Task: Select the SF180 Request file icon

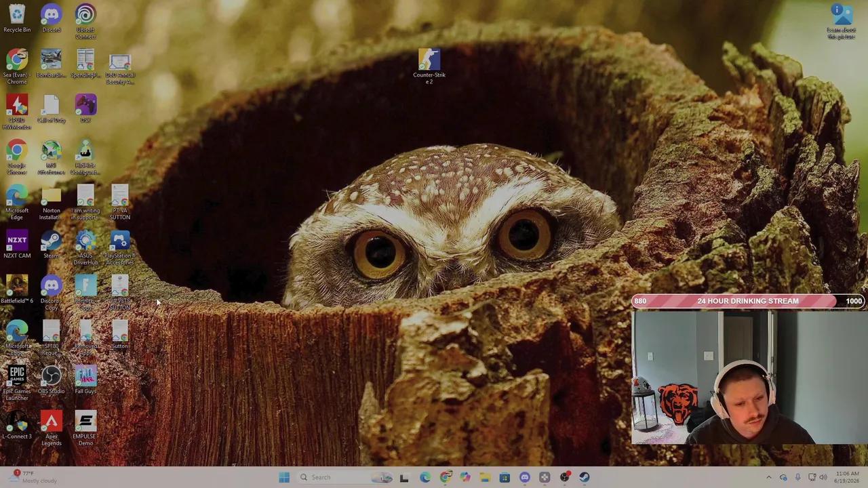Action: [52, 338]
